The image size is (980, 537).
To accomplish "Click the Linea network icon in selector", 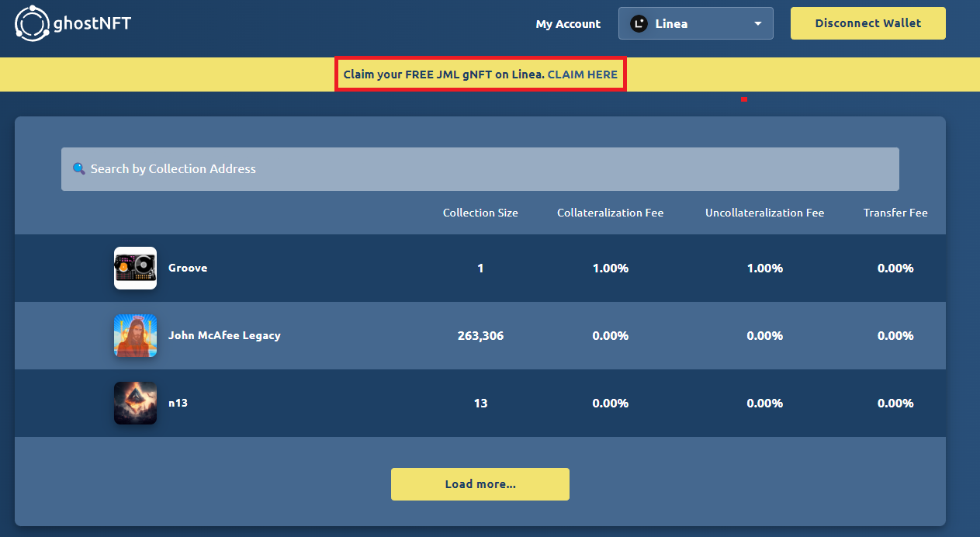I will [639, 23].
